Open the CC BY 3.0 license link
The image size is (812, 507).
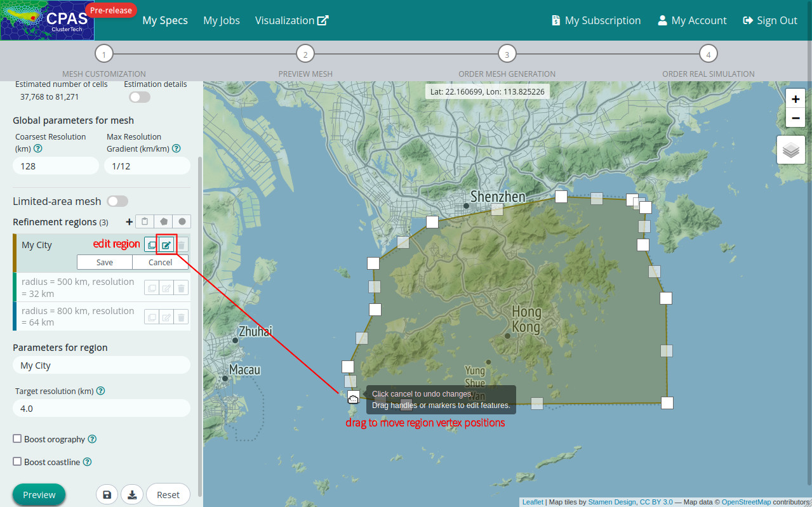coord(656,502)
